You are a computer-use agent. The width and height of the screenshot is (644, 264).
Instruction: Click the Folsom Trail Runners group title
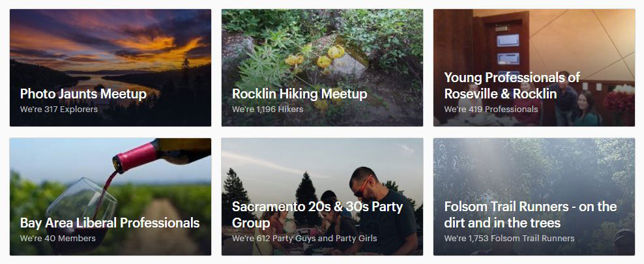(530, 214)
